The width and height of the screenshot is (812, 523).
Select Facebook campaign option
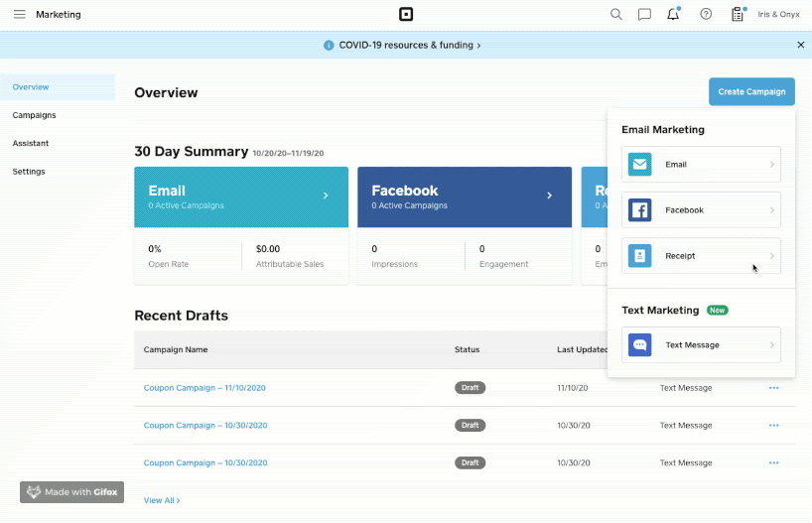coord(701,210)
